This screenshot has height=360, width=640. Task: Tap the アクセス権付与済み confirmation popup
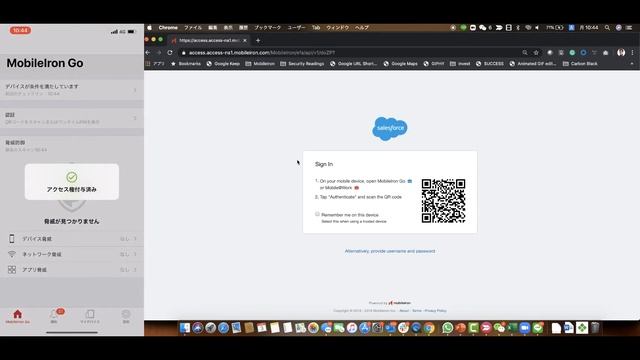(72, 182)
